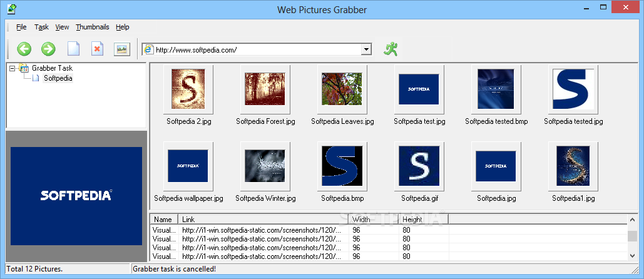Screen dimensions: 644x279
Task: Select the Softpedia tested.jpg thumbnail
Action: coord(573,89)
